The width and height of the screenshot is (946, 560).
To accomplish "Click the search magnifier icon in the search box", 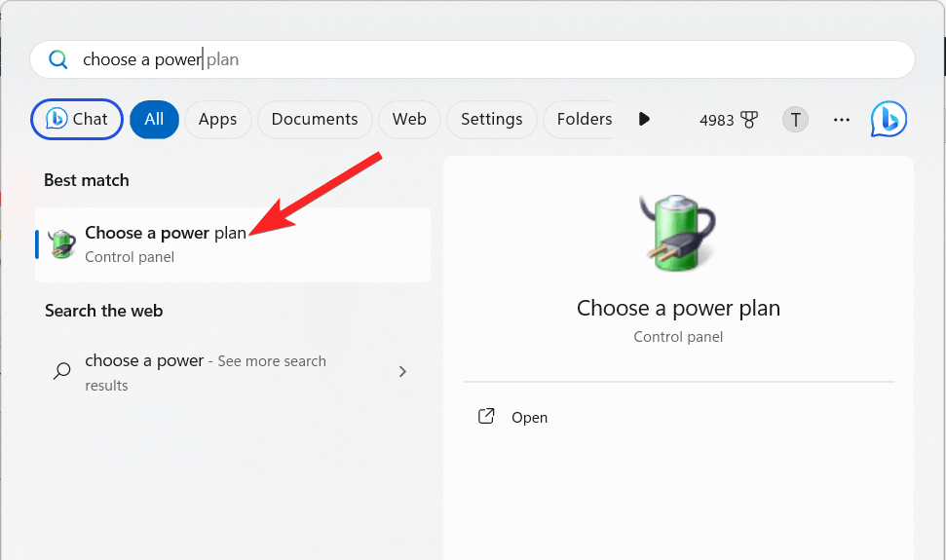I will point(58,59).
